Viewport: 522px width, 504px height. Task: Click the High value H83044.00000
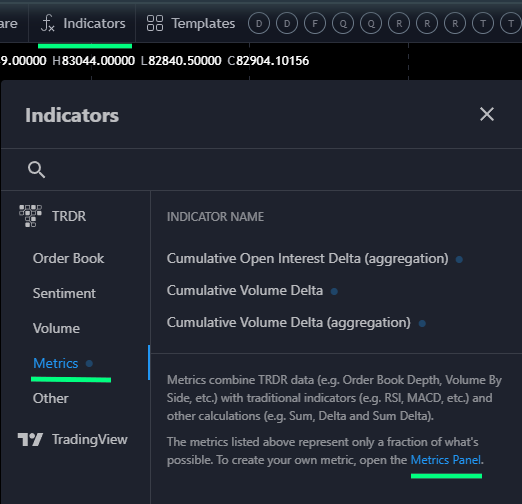pyautogui.click(x=93, y=61)
